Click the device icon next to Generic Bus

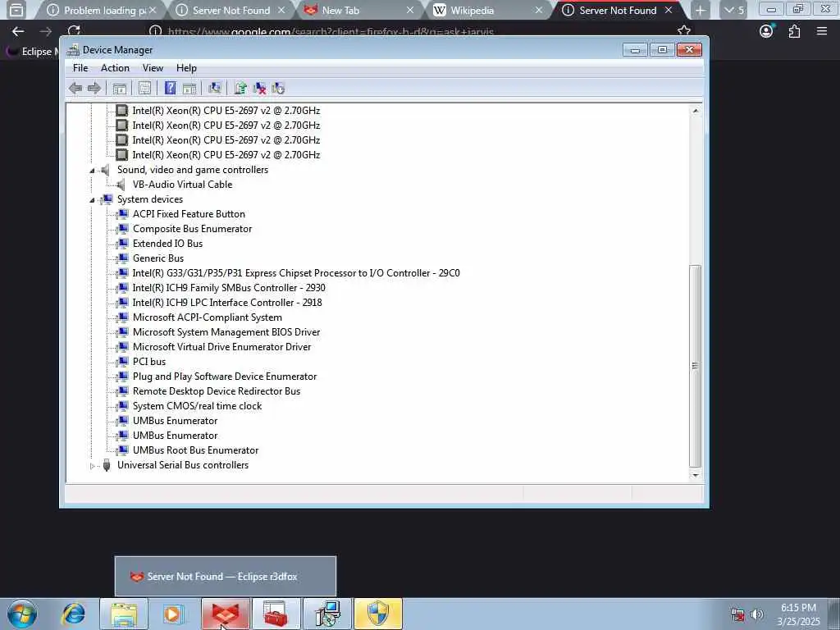click(123, 258)
